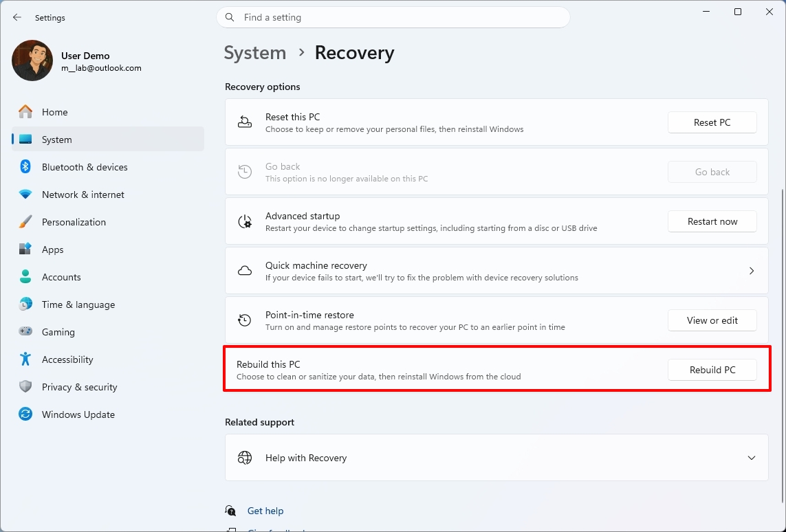Click the Rebuild PC button
The height and width of the screenshot is (532, 786).
(x=712, y=370)
